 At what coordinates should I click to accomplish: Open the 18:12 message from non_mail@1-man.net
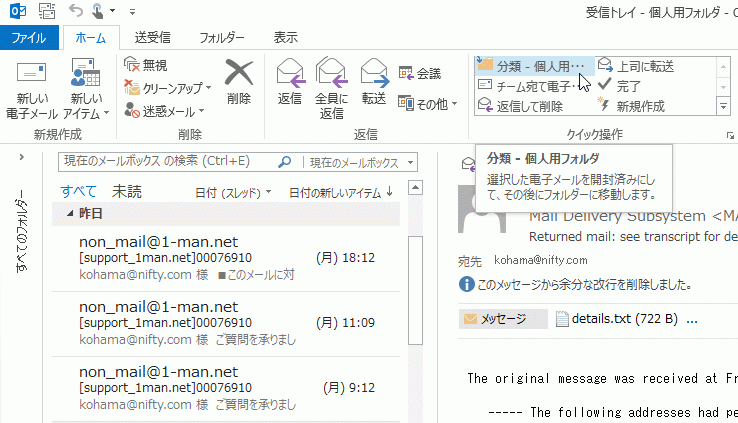(226, 258)
